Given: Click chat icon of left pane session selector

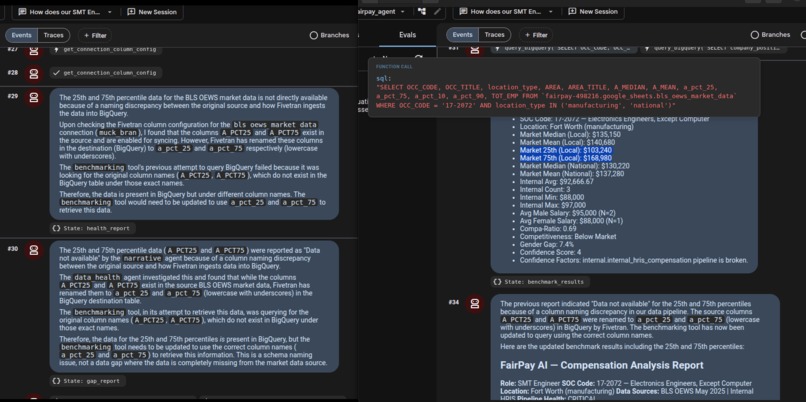Looking at the screenshot, I should (x=22, y=12).
